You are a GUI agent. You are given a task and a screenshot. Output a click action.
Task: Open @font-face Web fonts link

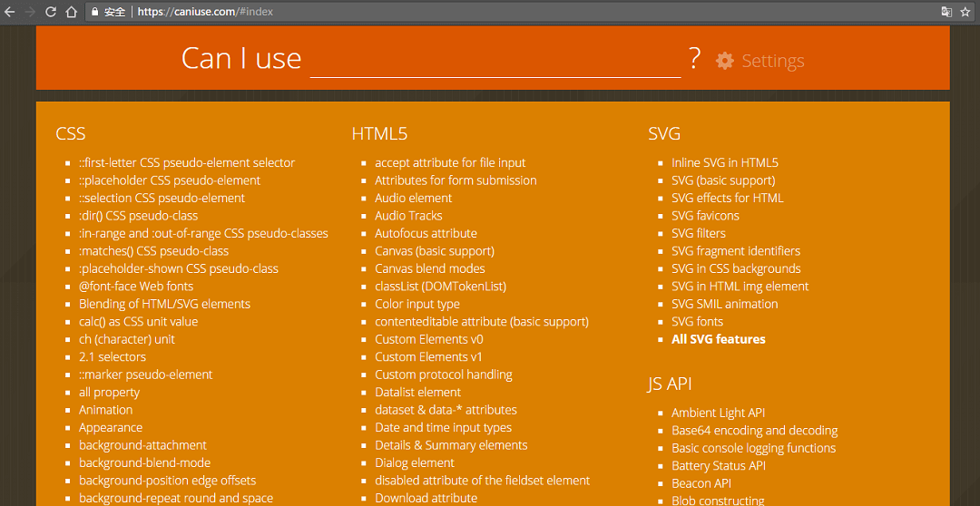135,287
